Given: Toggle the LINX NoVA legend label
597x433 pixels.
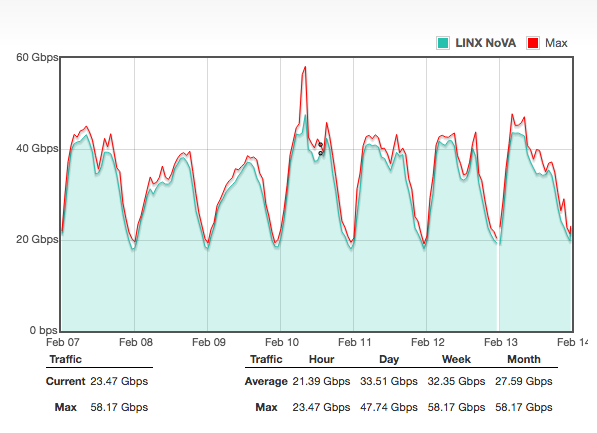Looking at the screenshot, I should [485, 43].
